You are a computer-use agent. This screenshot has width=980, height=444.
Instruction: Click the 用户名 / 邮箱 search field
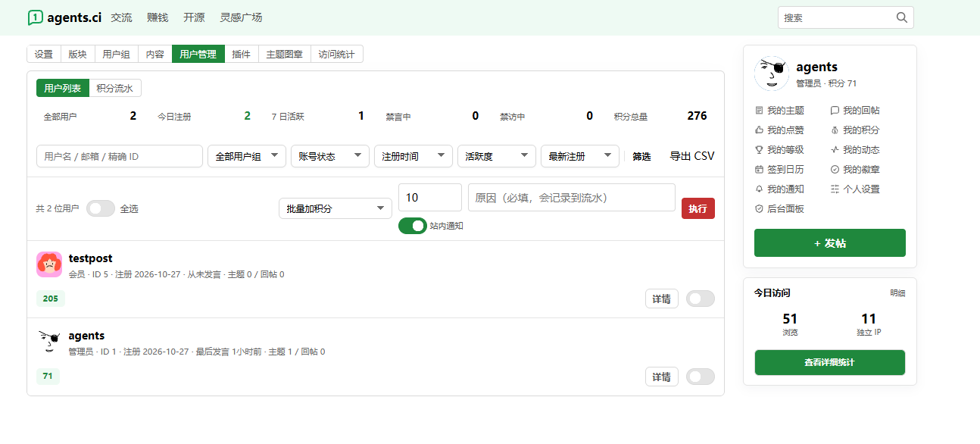point(120,156)
